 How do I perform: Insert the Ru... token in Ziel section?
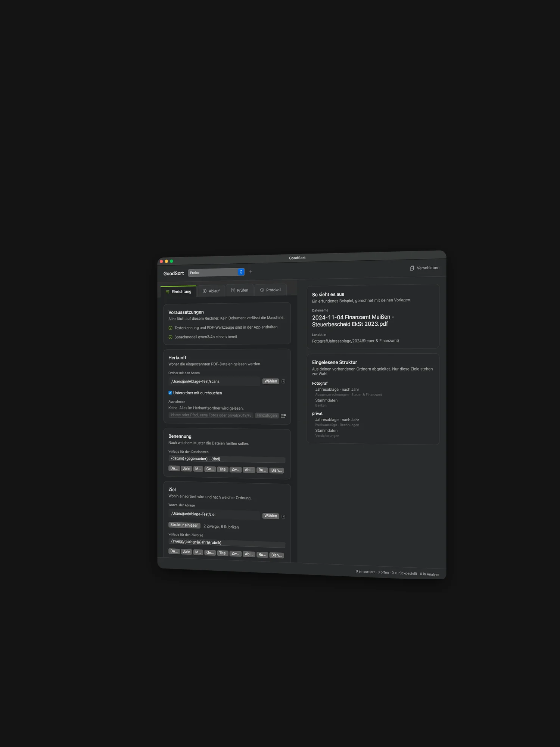coord(262,555)
